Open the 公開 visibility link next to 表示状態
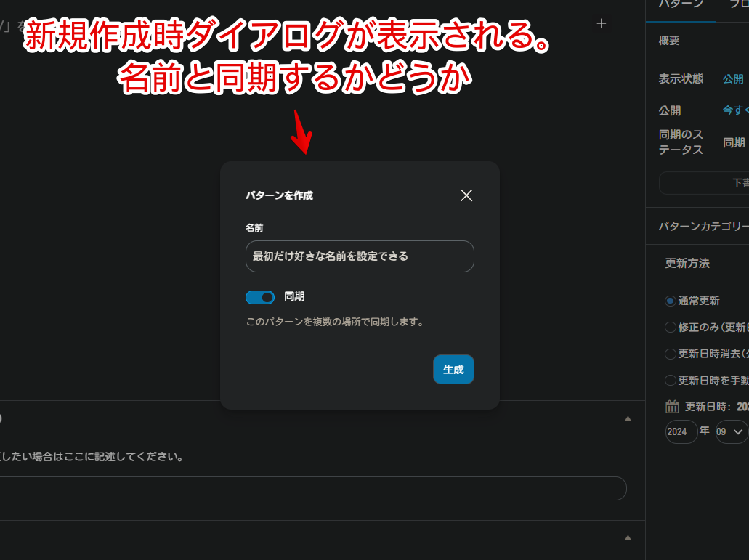The height and width of the screenshot is (560, 749). coord(733,78)
